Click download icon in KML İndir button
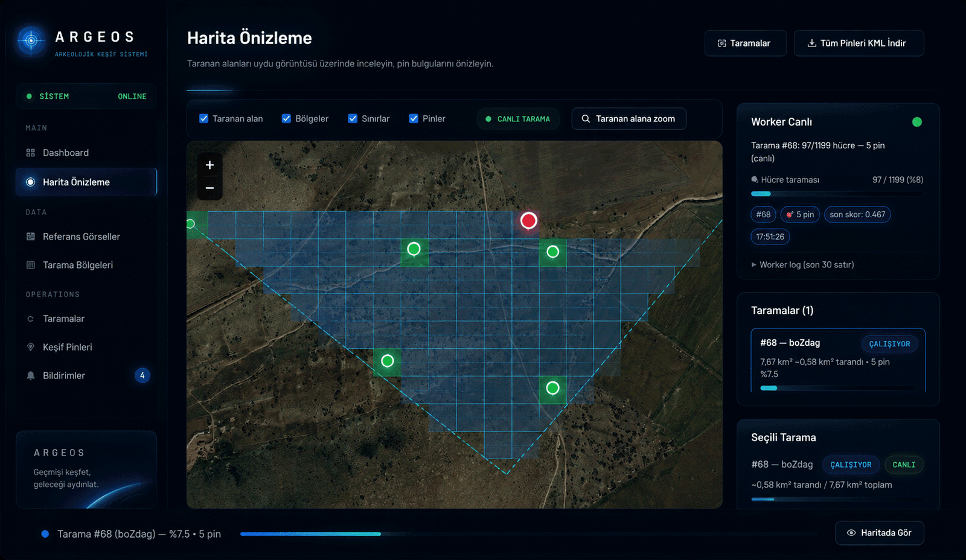This screenshot has width=966, height=560. click(812, 43)
